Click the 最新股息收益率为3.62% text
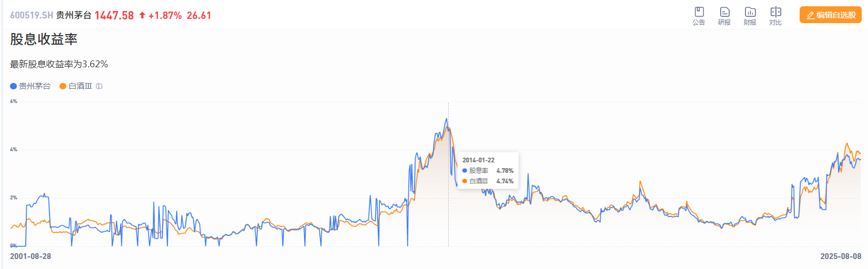Screen dimensions: 868x269 point(59,64)
